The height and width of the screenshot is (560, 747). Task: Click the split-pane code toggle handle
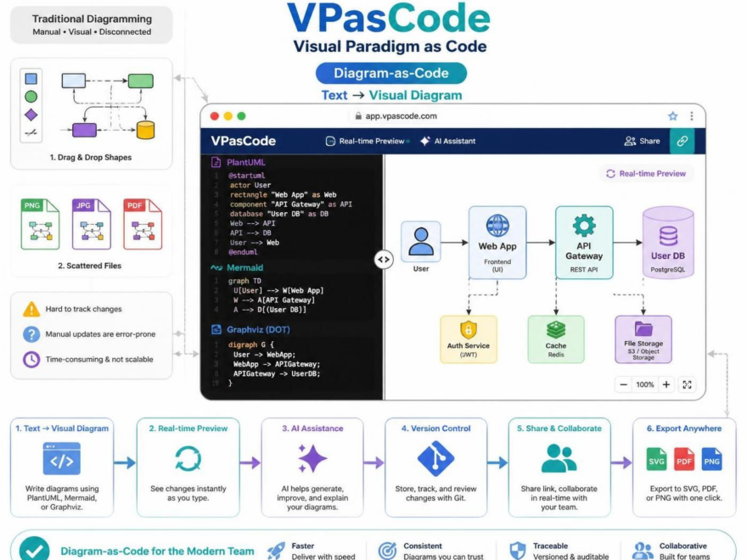point(383,260)
